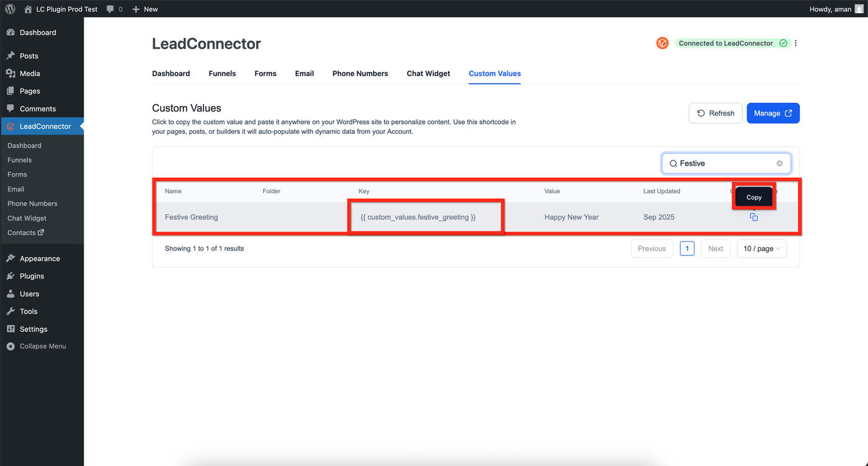868x466 pixels.
Task: Switch to the Chat Widget tab
Action: tap(428, 74)
